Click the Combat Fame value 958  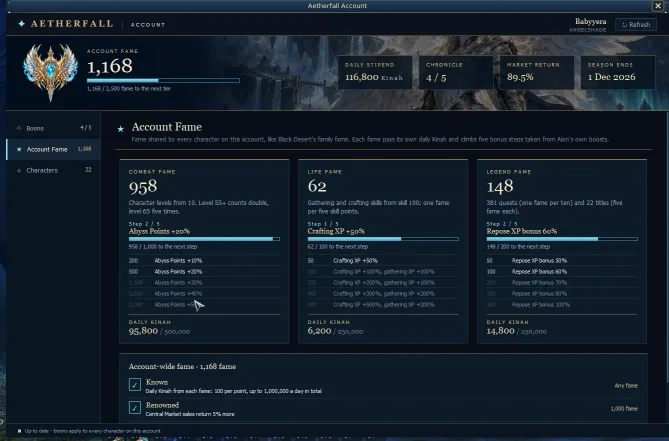click(143, 187)
